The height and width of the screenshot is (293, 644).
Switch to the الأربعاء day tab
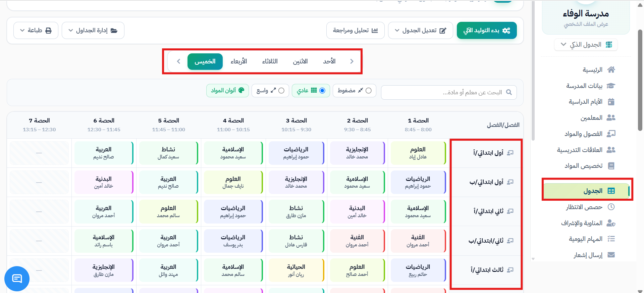(x=239, y=61)
